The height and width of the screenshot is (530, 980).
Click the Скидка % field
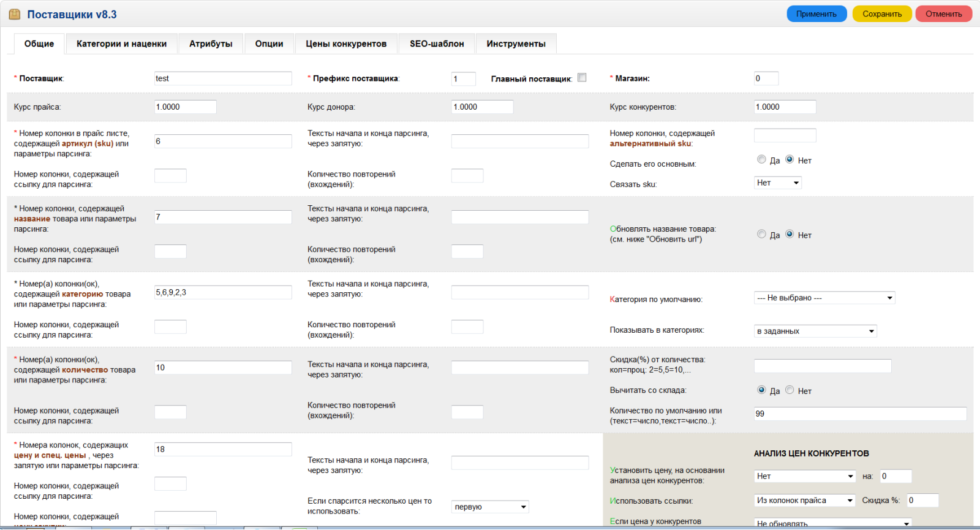[922, 501]
